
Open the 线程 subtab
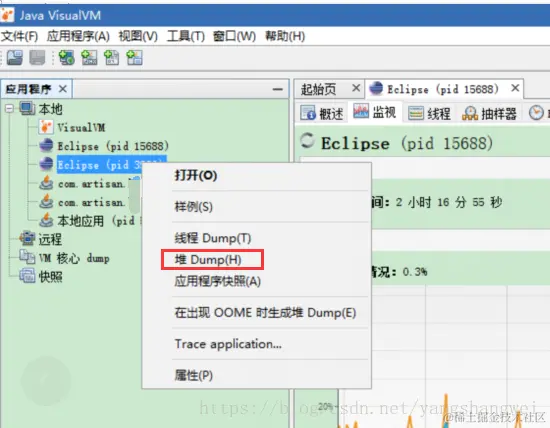[430, 113]
